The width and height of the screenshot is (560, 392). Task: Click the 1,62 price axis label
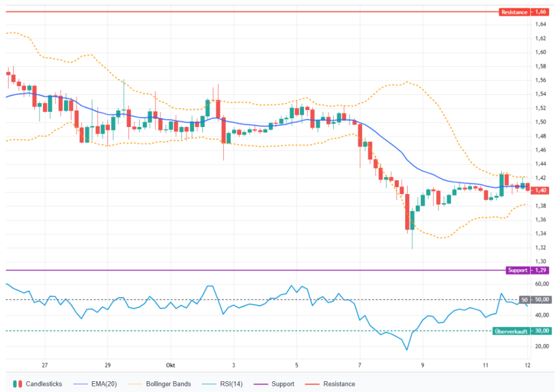[x=540, y=38]
